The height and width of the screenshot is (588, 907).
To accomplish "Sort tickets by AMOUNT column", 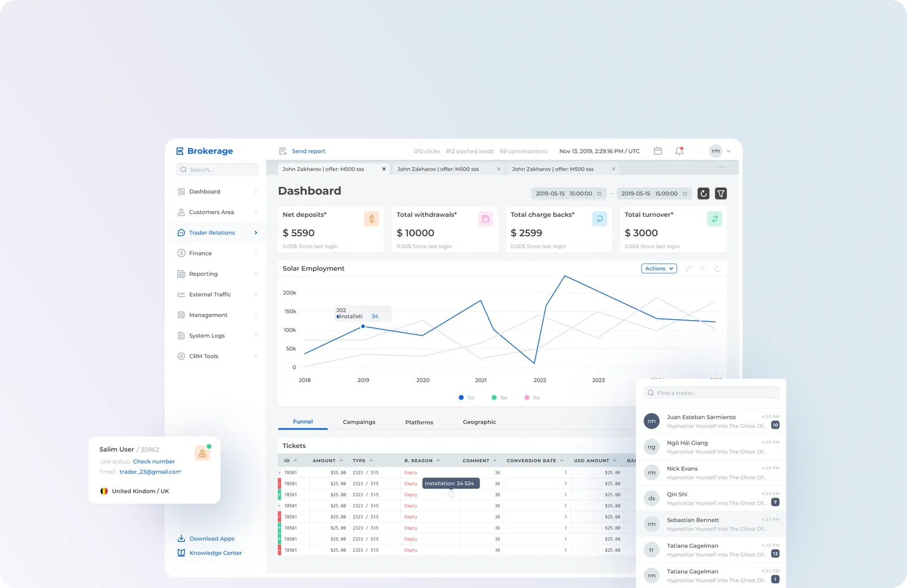I will point(328,461).
